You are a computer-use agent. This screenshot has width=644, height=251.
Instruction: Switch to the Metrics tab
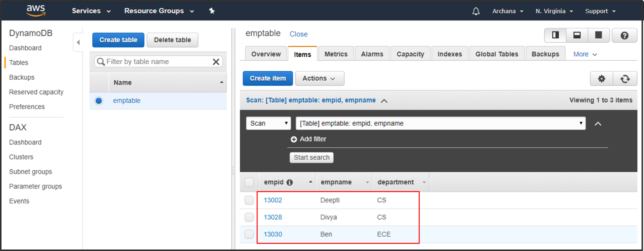point(336,54)
